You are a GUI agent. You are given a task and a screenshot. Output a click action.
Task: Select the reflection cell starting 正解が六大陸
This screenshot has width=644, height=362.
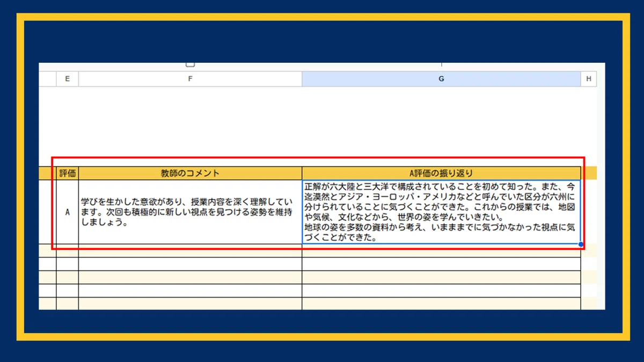[441, 212]
